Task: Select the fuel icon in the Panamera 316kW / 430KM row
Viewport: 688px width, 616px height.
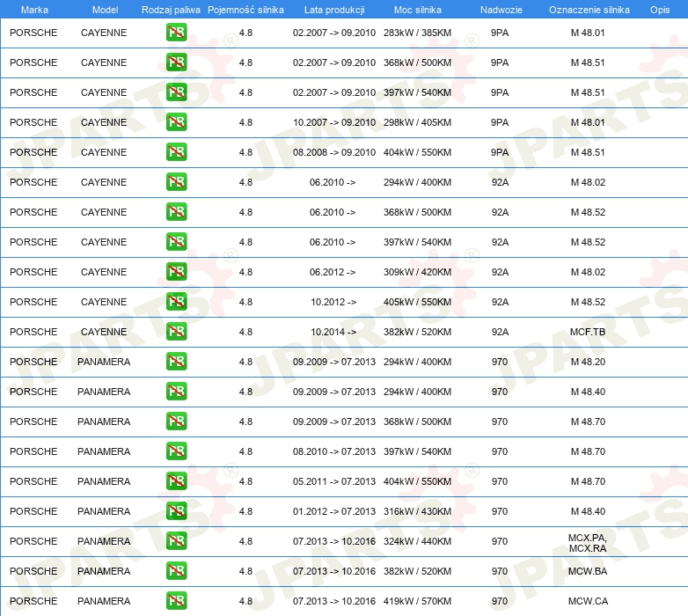Action: point(176,511)
